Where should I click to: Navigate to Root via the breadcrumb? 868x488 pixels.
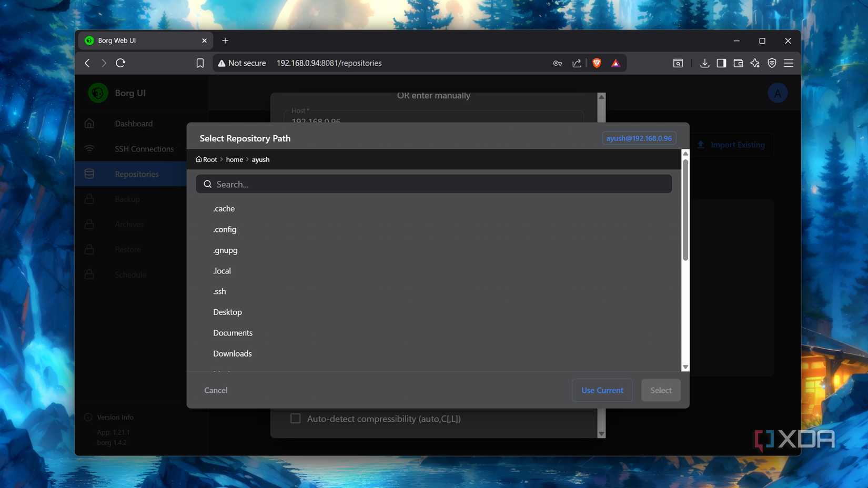pyautogui.click(x=206, y=159)
